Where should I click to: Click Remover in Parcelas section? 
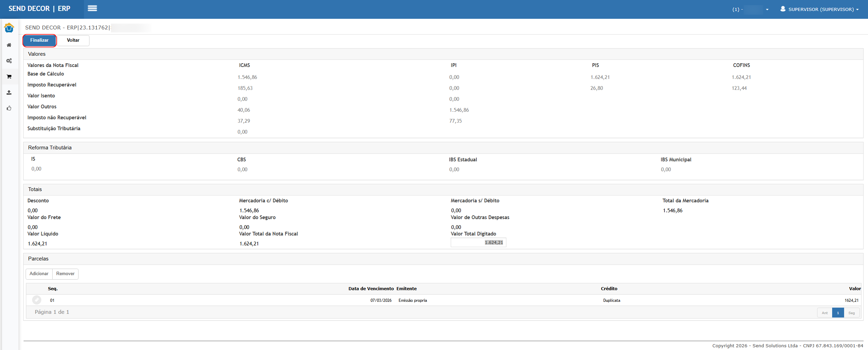pyautogui.click(x=65, y=274)
